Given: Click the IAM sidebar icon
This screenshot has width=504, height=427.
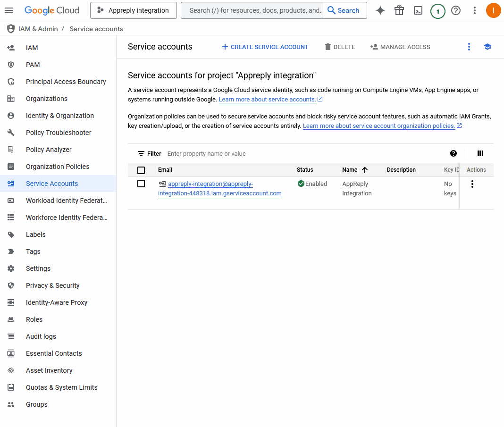Looking at the screenshot, I should [10, 48].
